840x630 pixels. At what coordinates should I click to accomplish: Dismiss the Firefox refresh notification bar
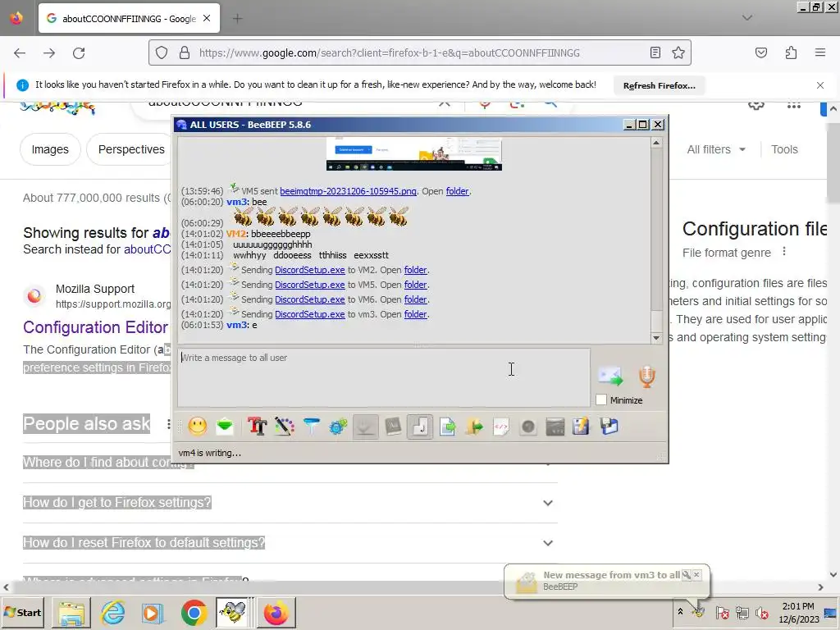pyautogui.click(x=819, y=85)
